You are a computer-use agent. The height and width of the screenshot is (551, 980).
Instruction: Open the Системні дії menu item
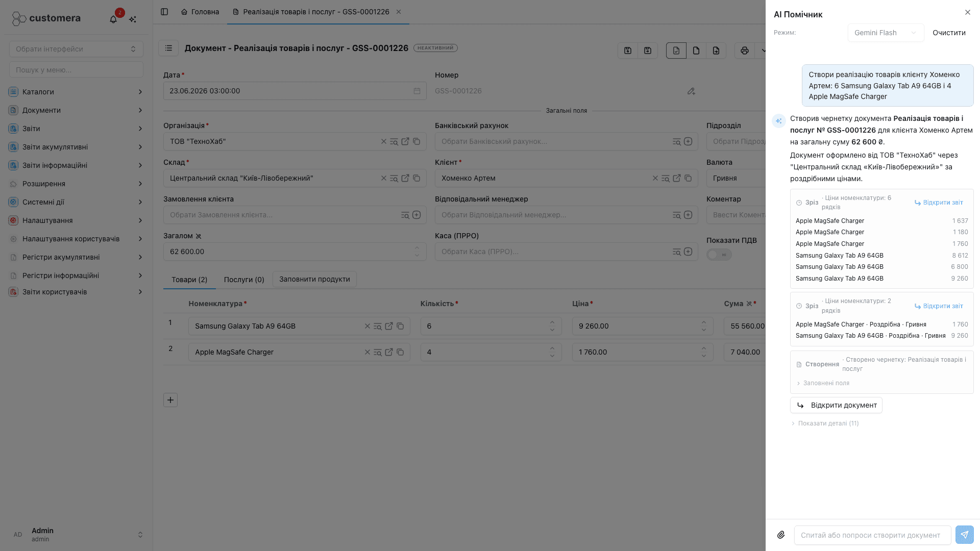coord(76,202)
